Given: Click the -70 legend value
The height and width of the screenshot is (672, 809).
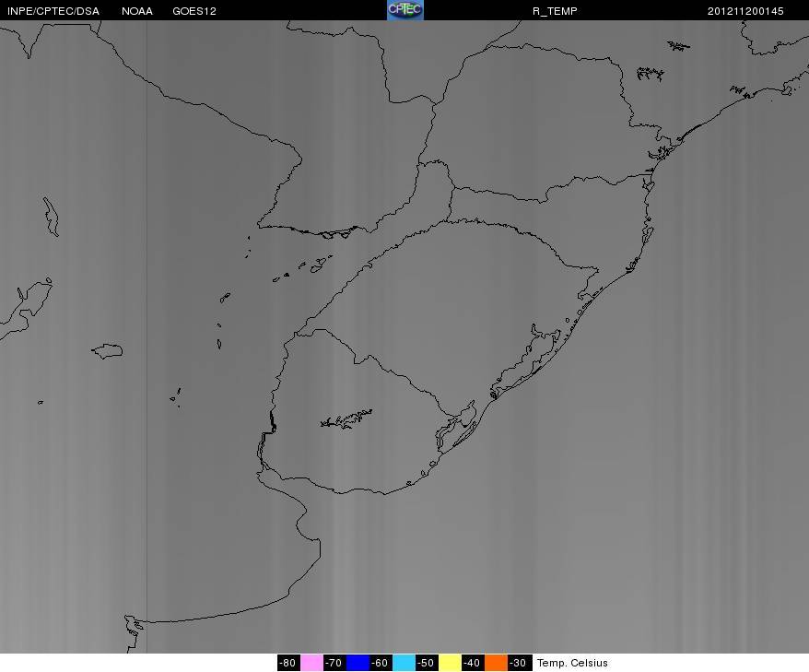Looking at the screenshot, I should pyautogui.click(x=334, y=663).
